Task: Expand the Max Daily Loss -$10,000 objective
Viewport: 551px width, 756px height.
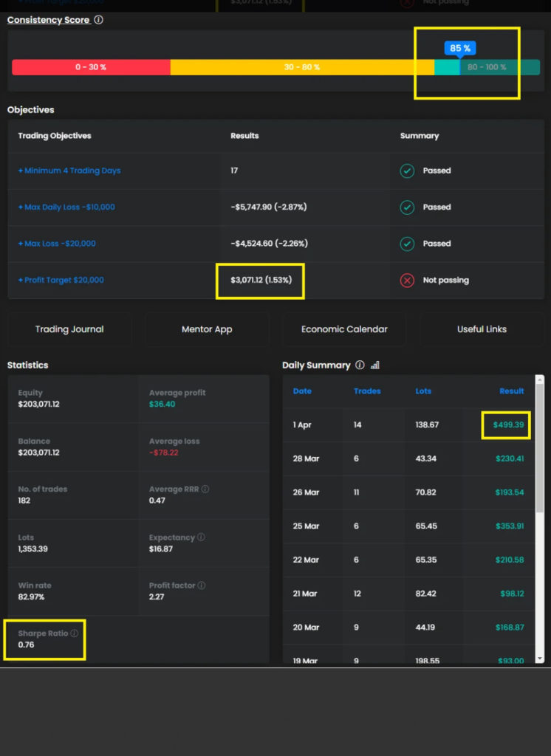Action: pos(66,207)
